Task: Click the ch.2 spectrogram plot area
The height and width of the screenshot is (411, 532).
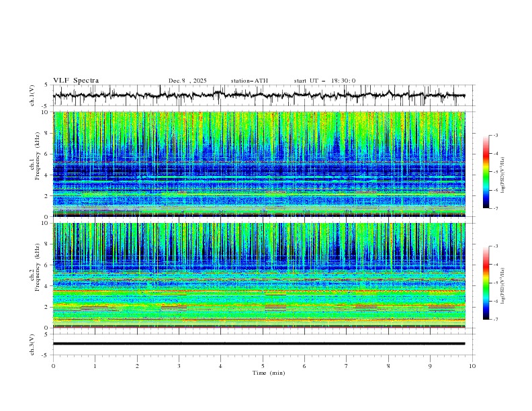Action: point(259,275)
